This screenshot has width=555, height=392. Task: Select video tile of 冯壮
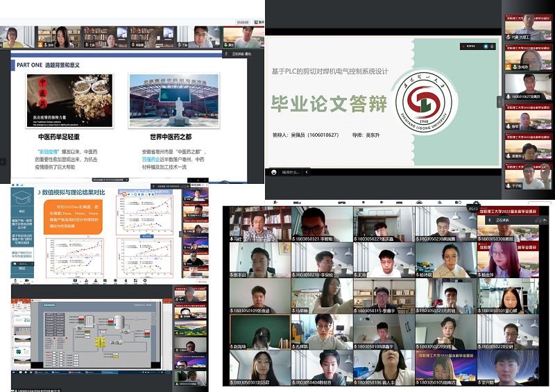tap(260, 224)
